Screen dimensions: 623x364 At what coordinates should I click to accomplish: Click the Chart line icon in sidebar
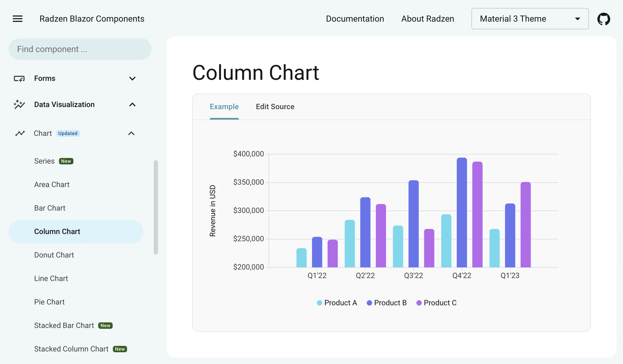[20, 133]
